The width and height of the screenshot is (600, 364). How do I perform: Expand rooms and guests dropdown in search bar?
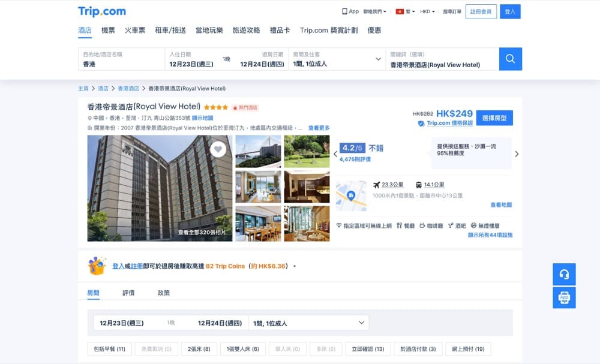click(378, 59)
